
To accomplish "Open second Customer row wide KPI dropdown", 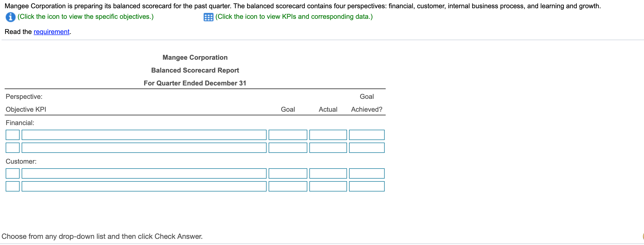I will 144,186.
